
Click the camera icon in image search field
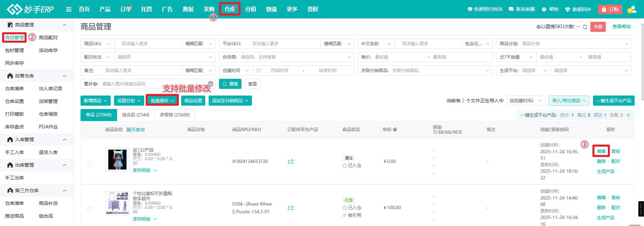pos(211,84)
